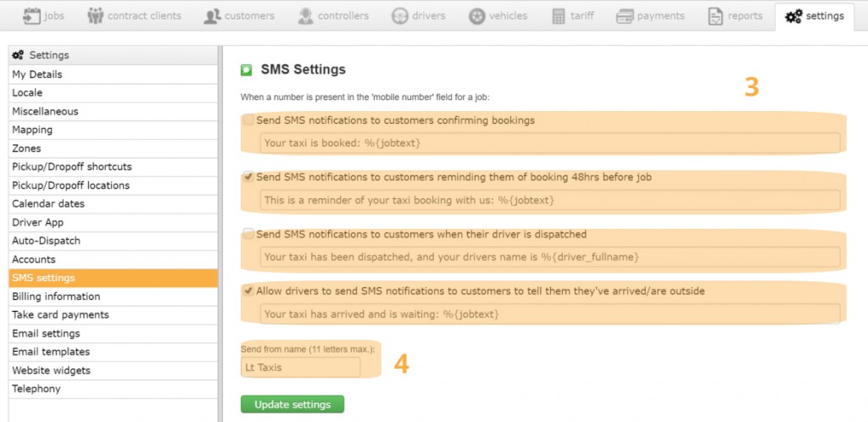Select the highlighted SMS settings item
This screenshot has height=422, width=868.
point(114,278)
